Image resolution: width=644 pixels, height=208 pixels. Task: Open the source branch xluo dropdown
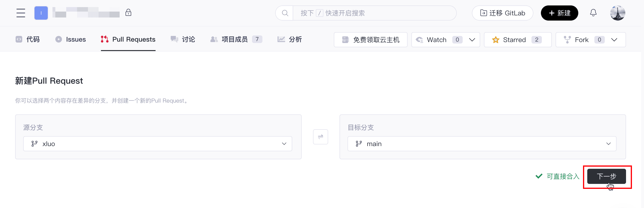tap(157, 144)
